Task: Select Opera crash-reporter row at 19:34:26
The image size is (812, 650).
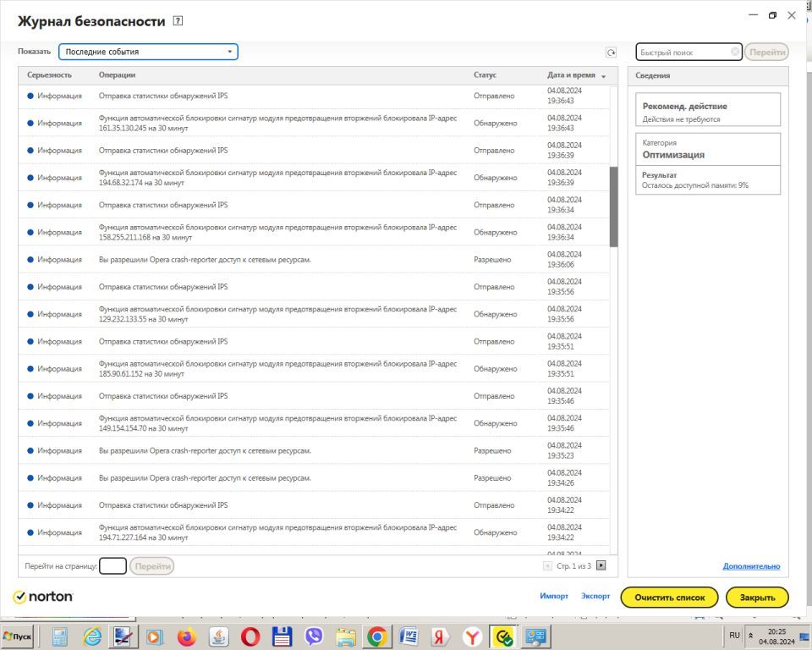Action: coord(314,477)
